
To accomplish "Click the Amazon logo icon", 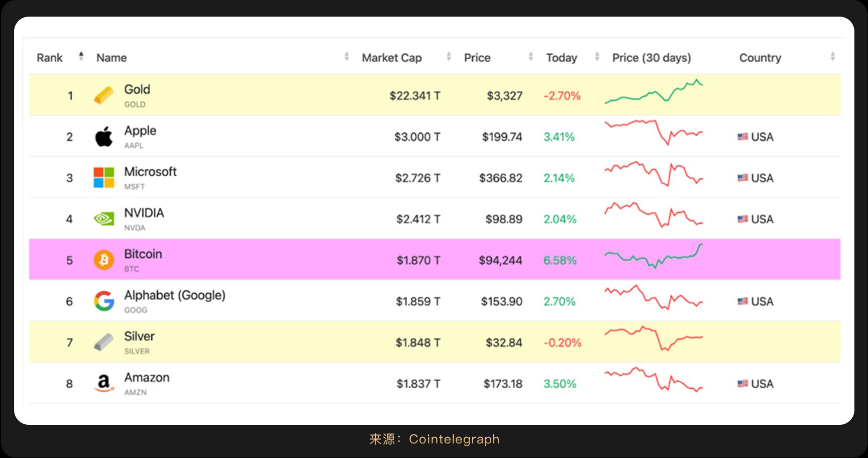I will pyautogui.click(x=104, y=384).
